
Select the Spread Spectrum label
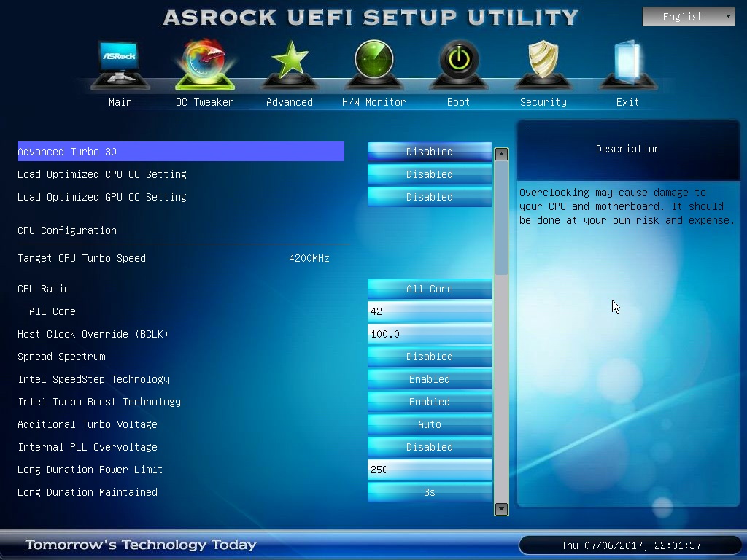tap(61, 356)
